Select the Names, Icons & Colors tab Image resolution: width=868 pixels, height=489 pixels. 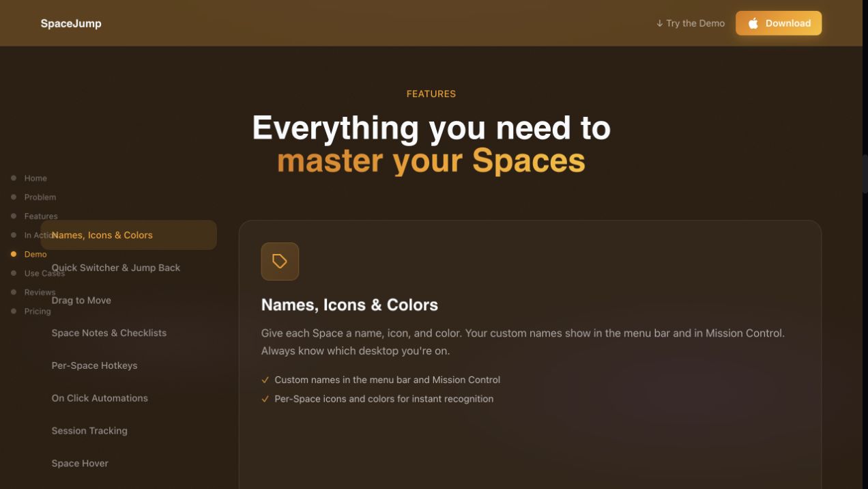(x=129, y=235)
